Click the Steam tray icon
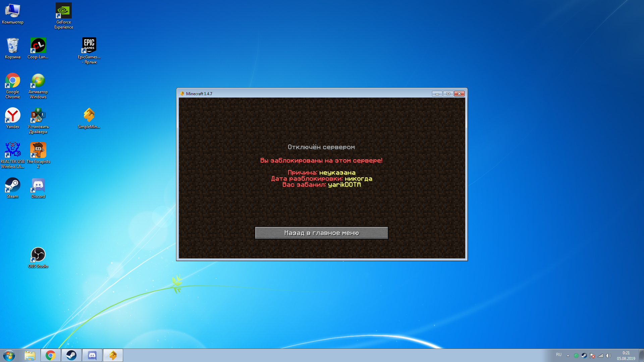This screenshot has height=362, width=644. coord(584,356)
